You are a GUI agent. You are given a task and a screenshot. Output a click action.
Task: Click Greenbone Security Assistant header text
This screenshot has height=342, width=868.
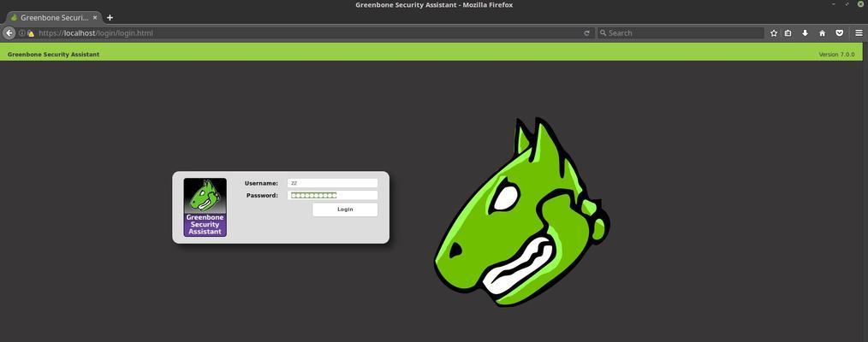coord(54,55)
